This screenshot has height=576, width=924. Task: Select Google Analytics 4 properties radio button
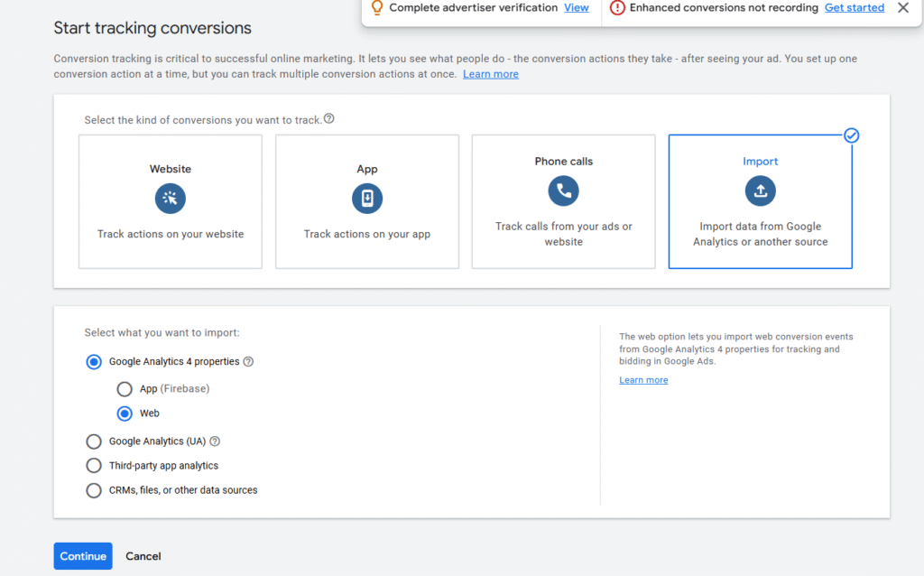tap(93, 362)
